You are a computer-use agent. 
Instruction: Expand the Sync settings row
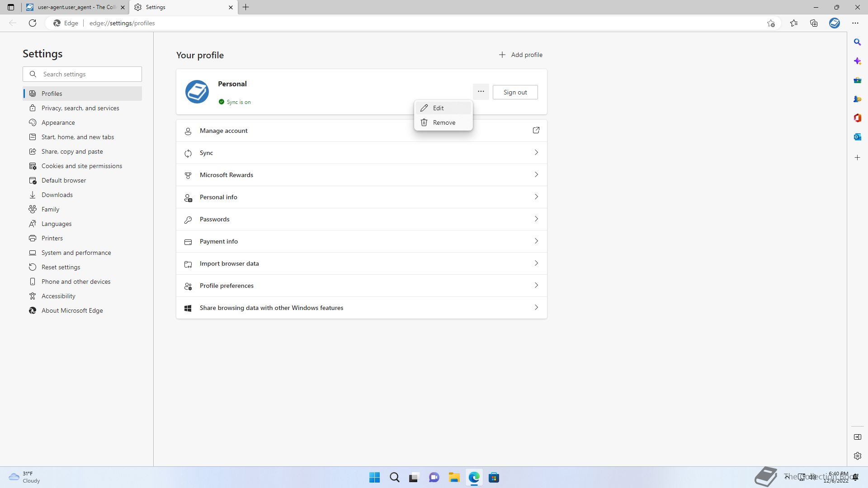(362, 153)
